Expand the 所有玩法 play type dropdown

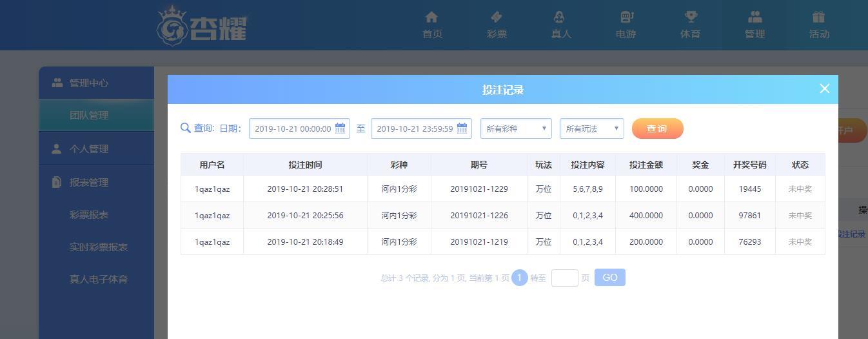click(x=592, y=128)
